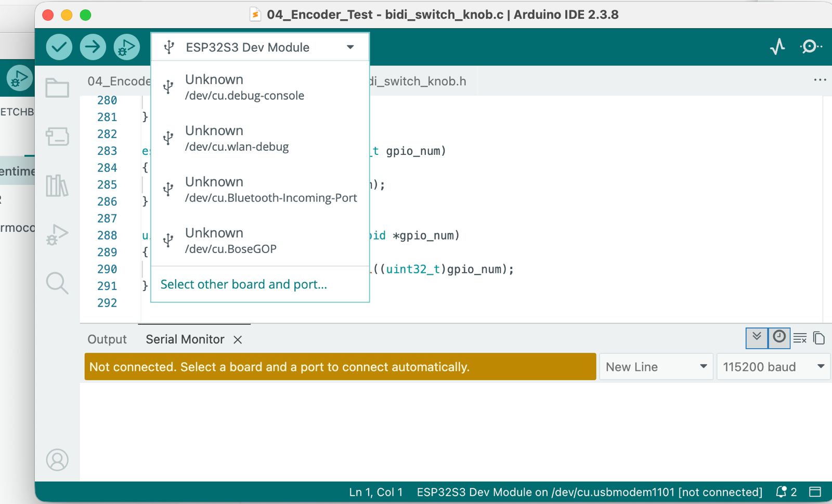832x504 pixels.
Task: Toggle autoscroll in Serial Monitor
Action: point(757,338)
